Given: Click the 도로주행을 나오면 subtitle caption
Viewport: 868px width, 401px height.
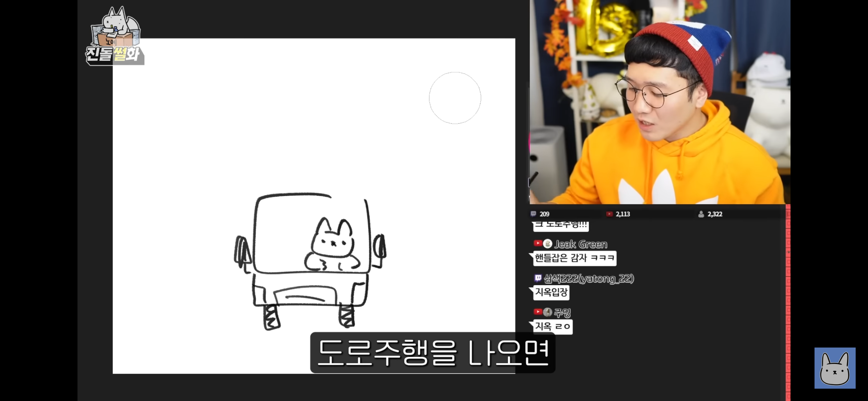Looking at the screenshot, I should pyautogui.click(x=433, y=353).
